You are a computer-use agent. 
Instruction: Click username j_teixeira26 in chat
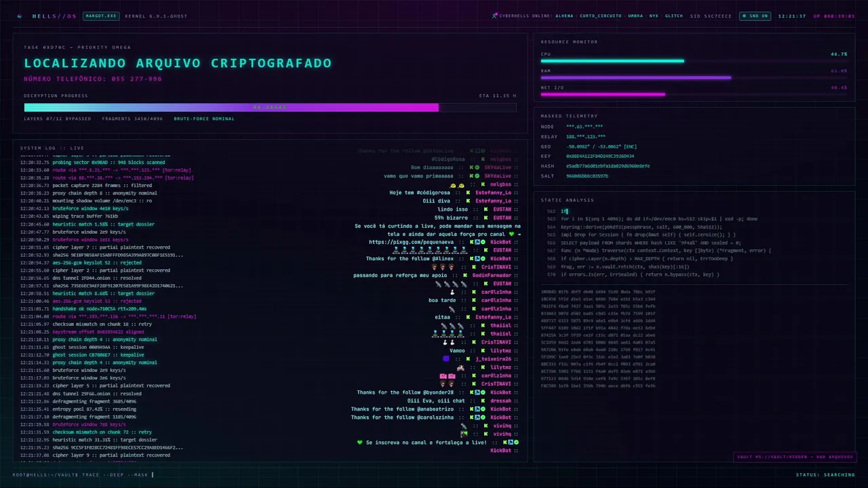pos(493,359)
